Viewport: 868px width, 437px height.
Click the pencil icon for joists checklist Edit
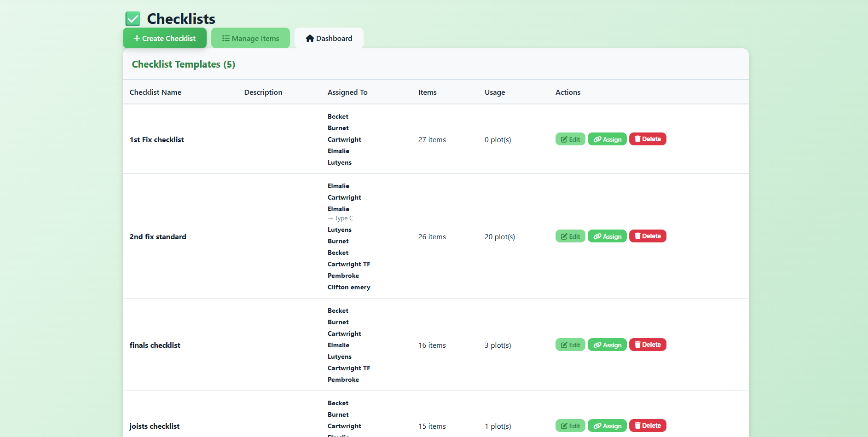(x=565, y=425)
